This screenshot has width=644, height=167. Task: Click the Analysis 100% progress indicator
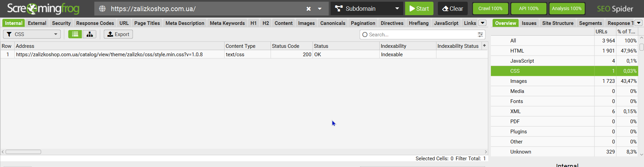tap(567, 8)
